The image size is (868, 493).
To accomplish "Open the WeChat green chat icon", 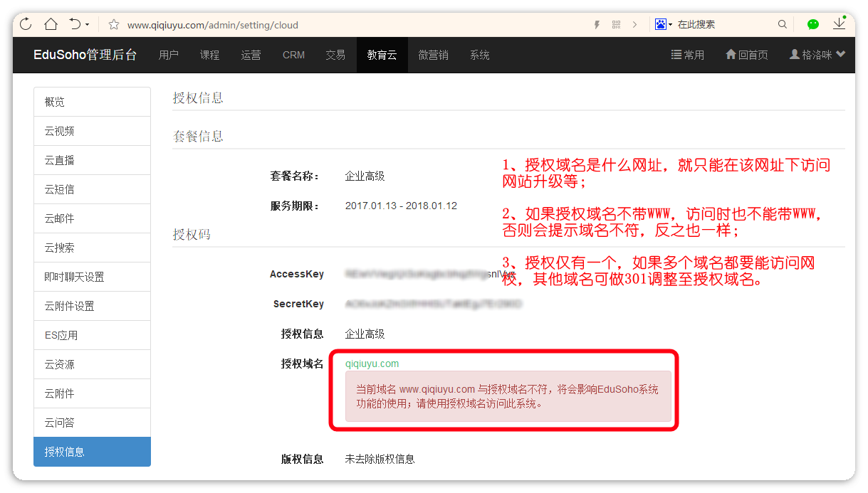I will (x=813, y=24).
